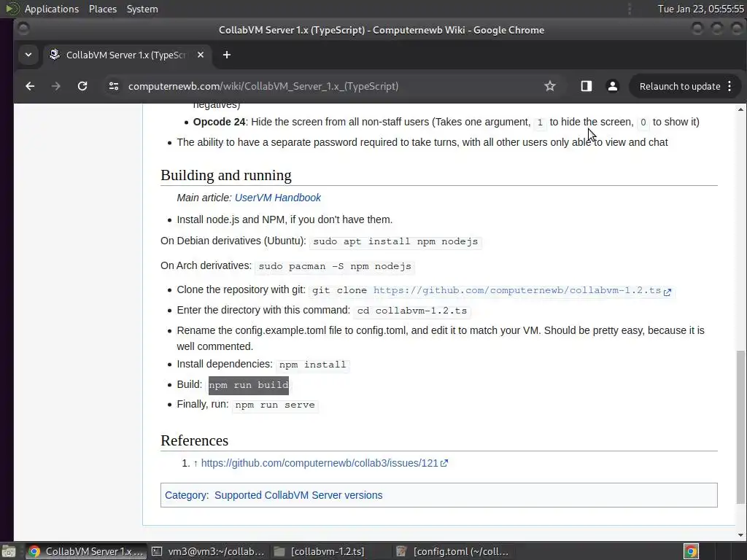Open the Applications menu
Image resolution: width=747 pixels, height=560 pixels.
(52, 9)
